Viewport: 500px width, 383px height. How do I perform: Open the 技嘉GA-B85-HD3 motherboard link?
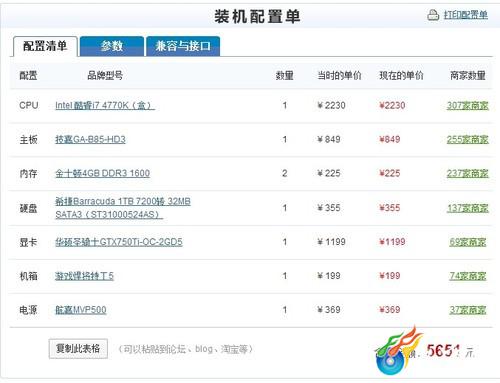90,139
